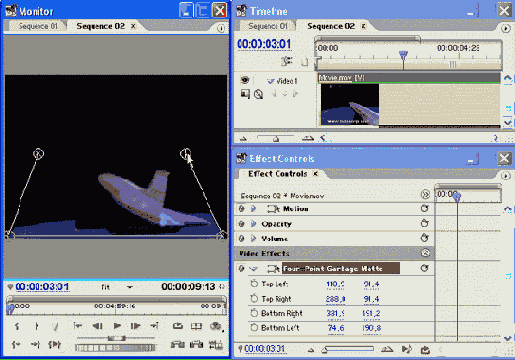
Task: Click top-left garbage matte handle in Monitor
Action: click(x=39, y=154)
